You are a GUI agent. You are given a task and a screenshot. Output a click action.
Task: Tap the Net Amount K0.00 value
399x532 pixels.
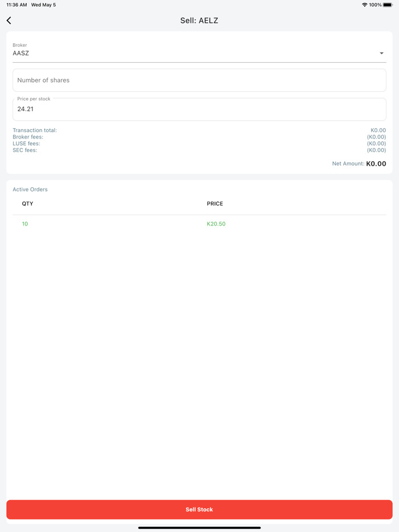coord(376,163)
